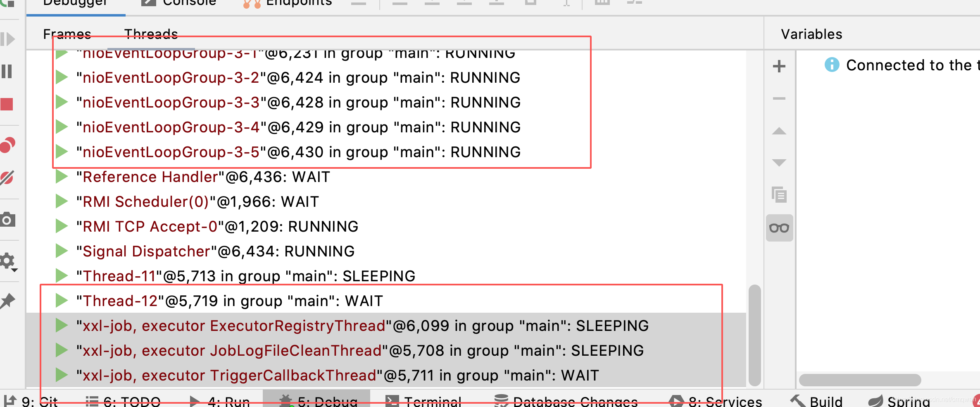Open Terminal tool window
The height and width of the screenshot is (407, 980).
pos(423,400)
